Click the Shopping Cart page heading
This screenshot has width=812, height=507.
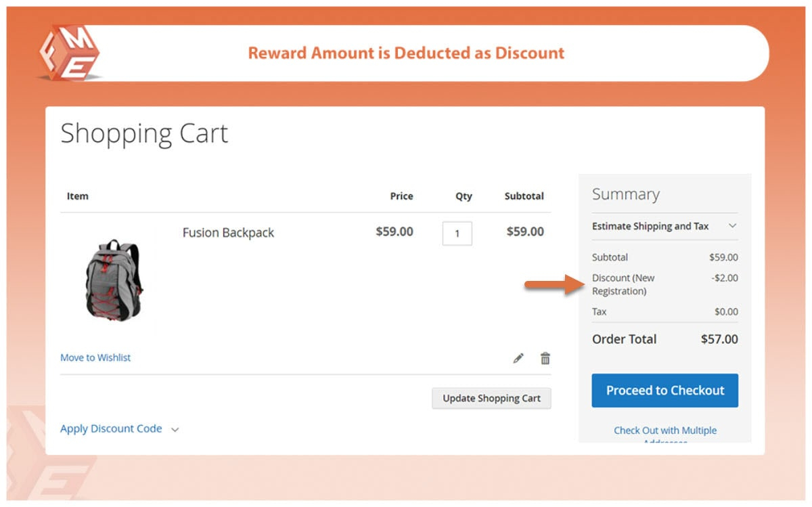144,133
